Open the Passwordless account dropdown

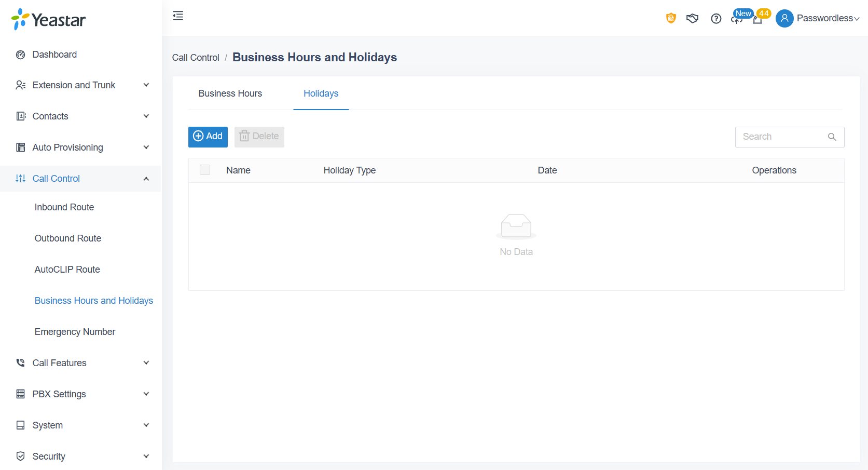point(828,18)
